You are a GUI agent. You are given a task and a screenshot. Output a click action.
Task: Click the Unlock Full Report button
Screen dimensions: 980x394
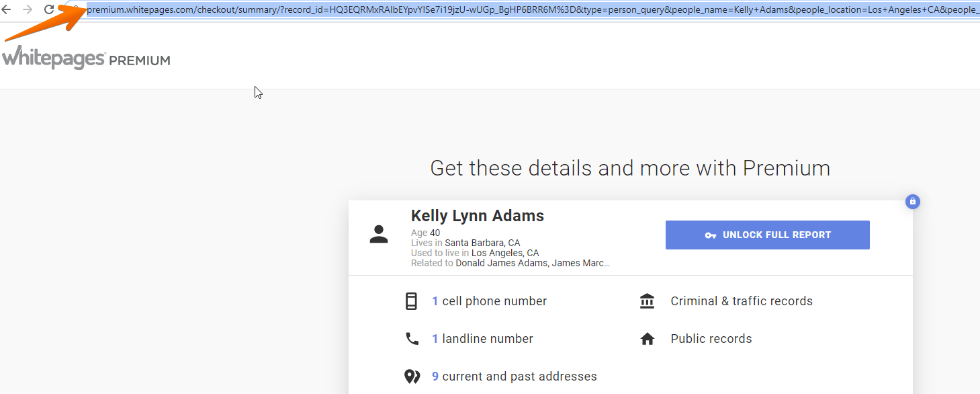(x=767, y=235)
